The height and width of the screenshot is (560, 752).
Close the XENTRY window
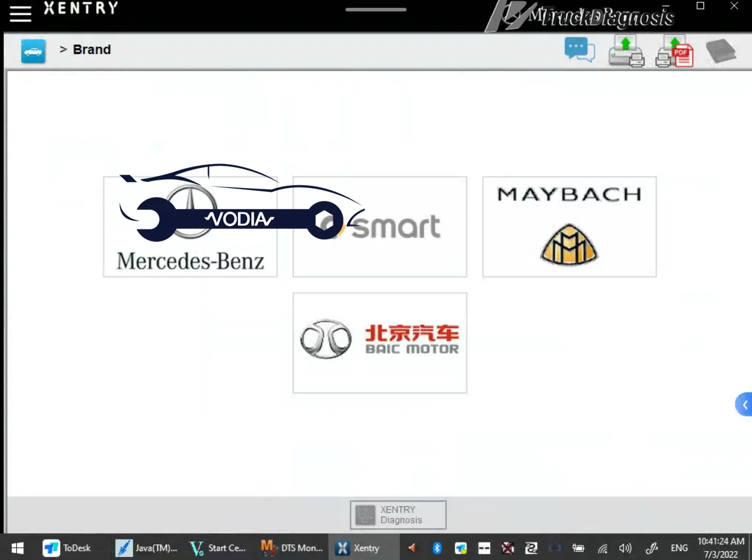tap(734, 6)
